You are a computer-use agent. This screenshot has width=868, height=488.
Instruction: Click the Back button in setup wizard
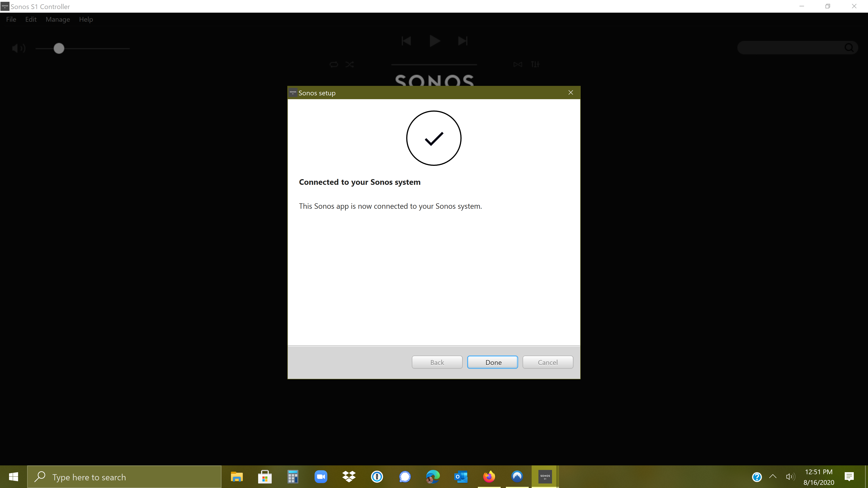point(438,362)
